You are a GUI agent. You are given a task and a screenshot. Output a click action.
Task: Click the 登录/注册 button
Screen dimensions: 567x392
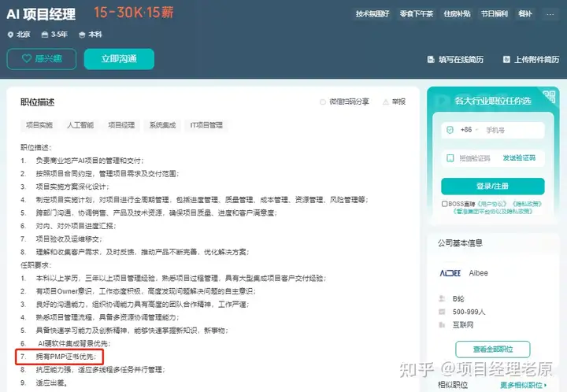pos(492,186)
